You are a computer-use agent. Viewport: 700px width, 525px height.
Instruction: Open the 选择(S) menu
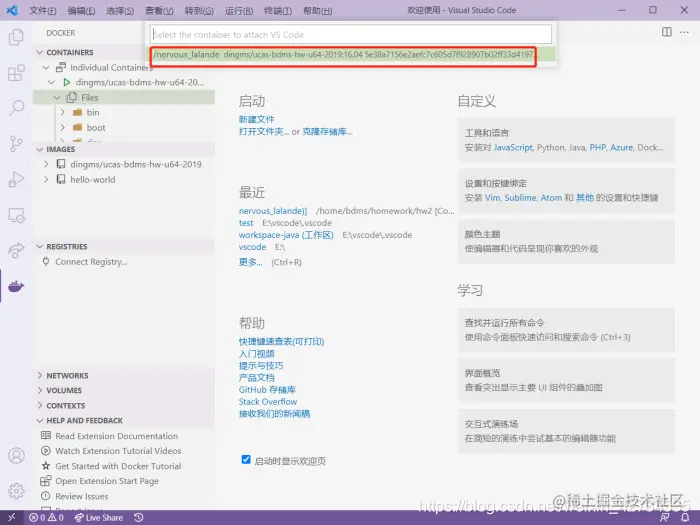(x=120, y=10)
